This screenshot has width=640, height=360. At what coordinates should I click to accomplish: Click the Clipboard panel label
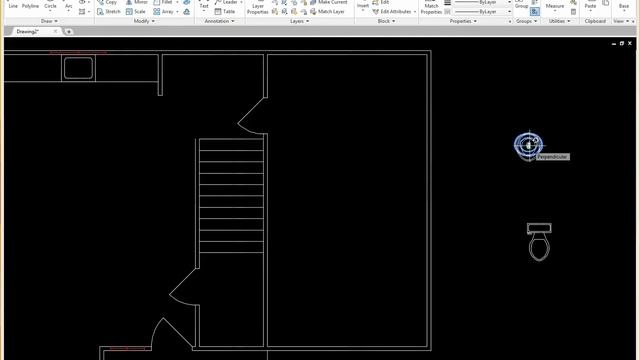[x=595, y=21]
